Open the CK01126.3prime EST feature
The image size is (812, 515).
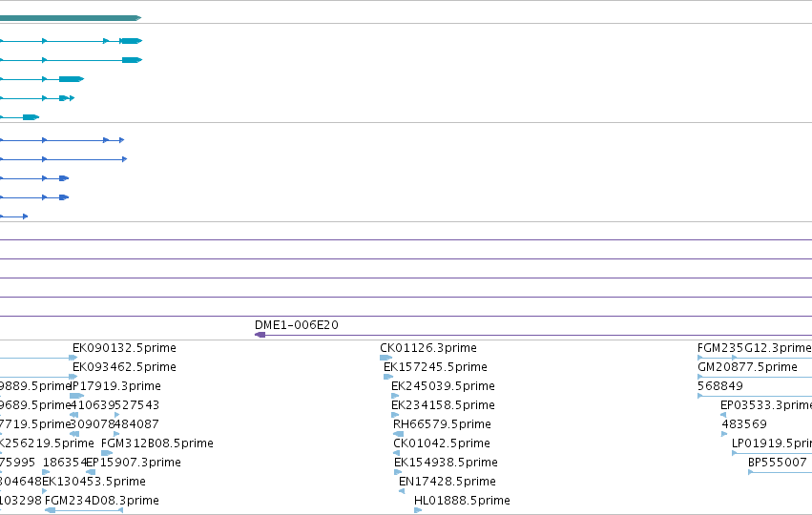428,348
